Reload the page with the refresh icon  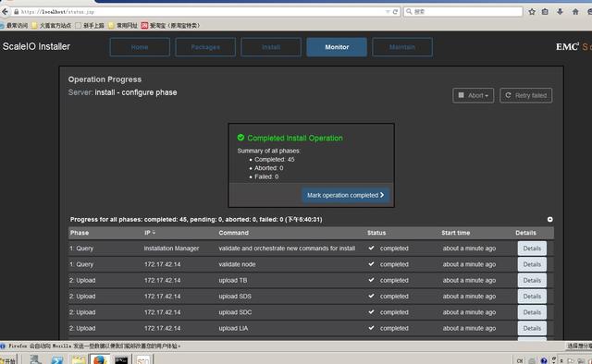click(395, 12)
